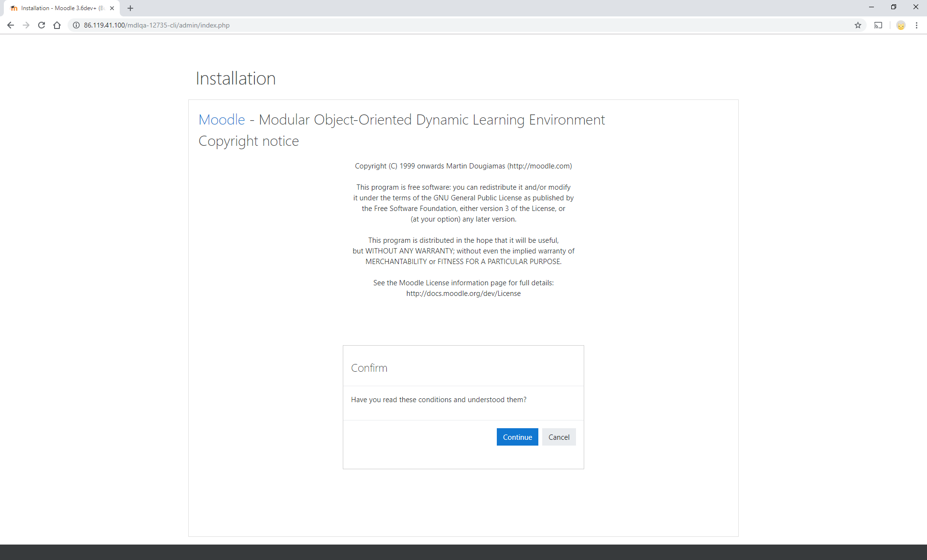
Task: Open a new browser tab
Action: click(130, 8)
